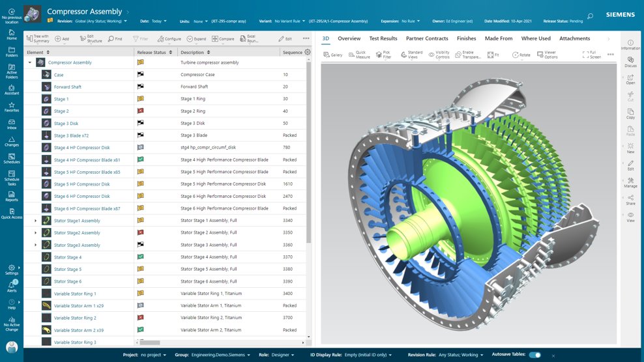Open the Forward Shaft element link
This screenshot has height=362, width=644.
[67, 87]
